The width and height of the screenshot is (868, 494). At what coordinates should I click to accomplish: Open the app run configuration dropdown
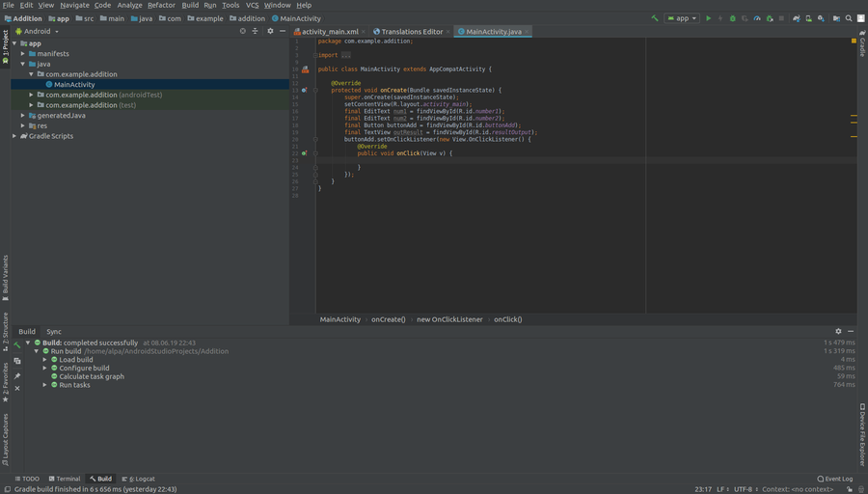pos(682,18)
